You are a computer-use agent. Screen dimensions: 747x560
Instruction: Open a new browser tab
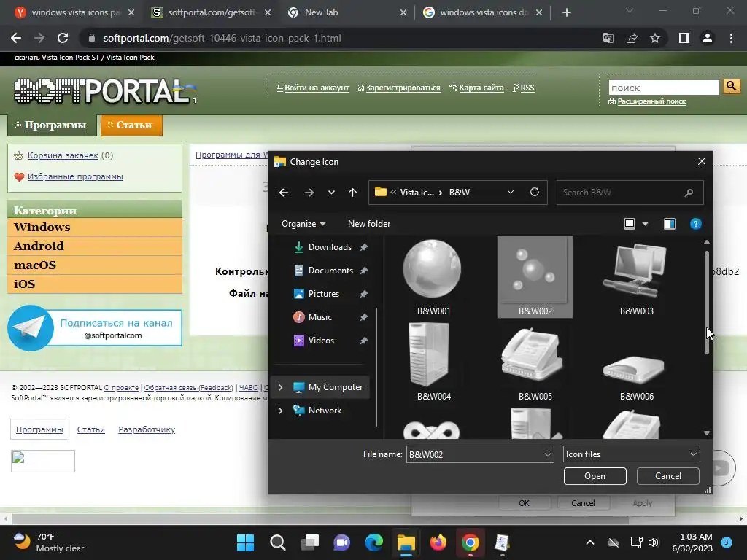566,12
